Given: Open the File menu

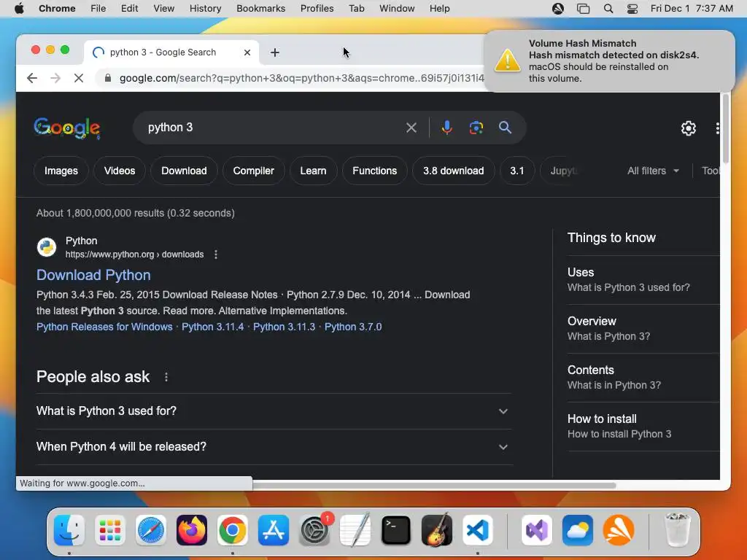Looking at the screenshot, I should click(98, 9).
